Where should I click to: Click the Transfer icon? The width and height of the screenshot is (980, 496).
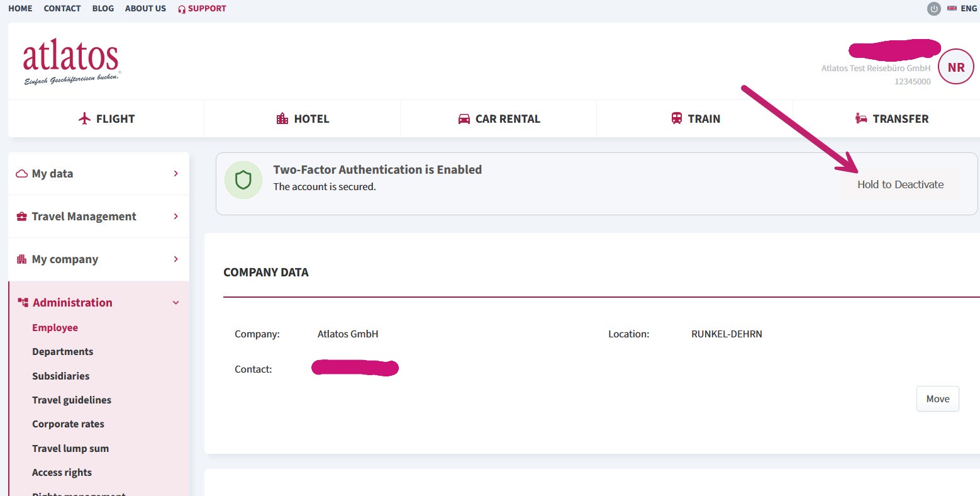tap(861, 118)
